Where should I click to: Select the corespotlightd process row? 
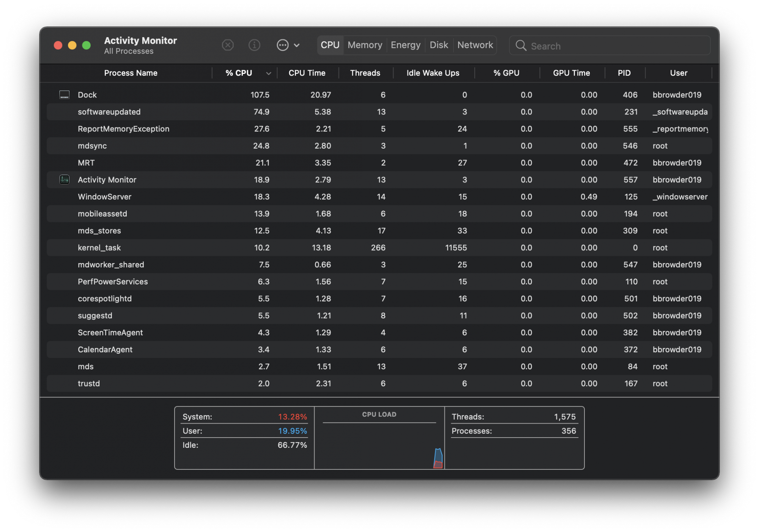[379, 298]
